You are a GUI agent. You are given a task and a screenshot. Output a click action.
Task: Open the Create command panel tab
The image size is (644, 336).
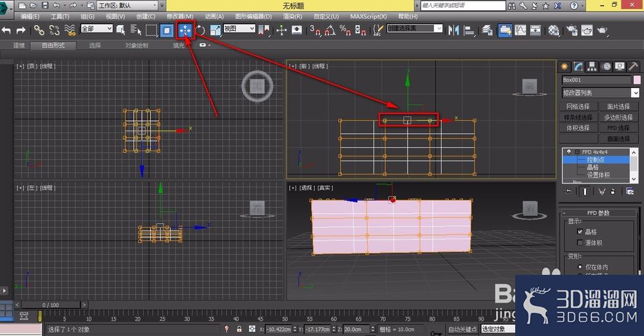click(x=565, y=66)
